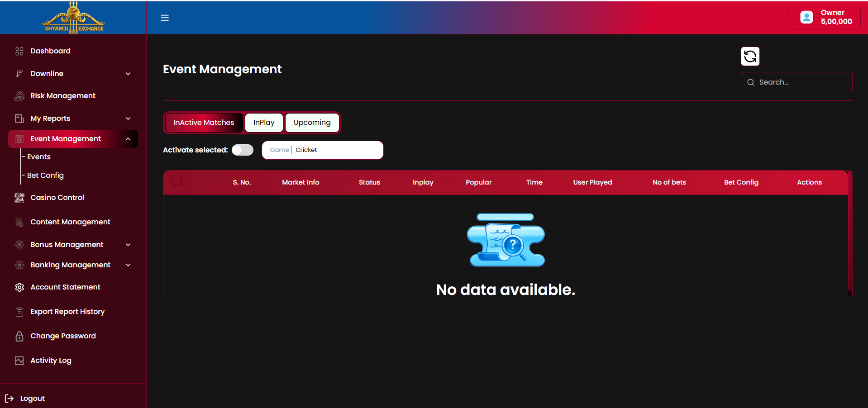
Task: Switch to the InPlay tab
Action: [264, 123]
